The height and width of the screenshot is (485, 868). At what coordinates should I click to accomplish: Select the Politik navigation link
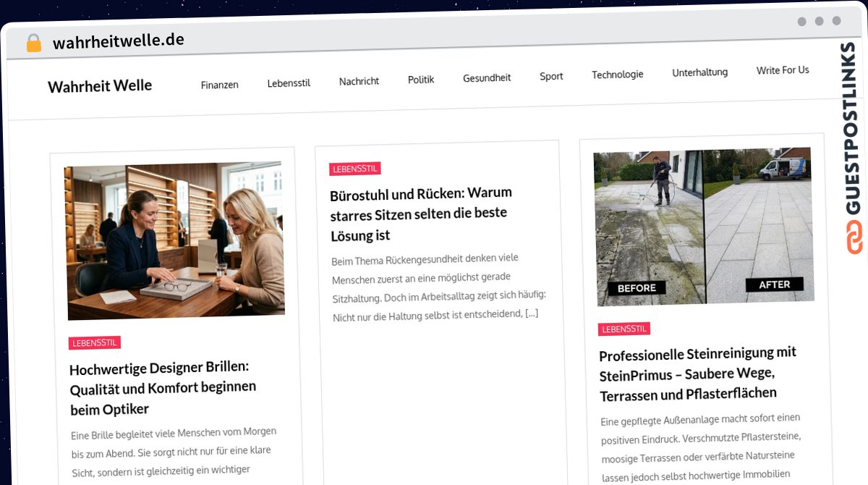coord(421,80)
